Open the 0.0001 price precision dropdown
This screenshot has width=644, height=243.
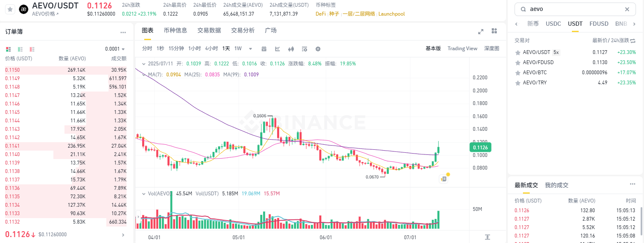pos(115,49)
